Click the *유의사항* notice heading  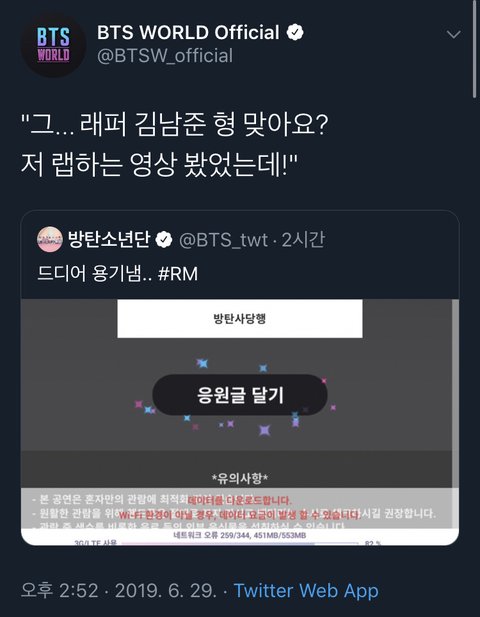click(x=240, y=478)
